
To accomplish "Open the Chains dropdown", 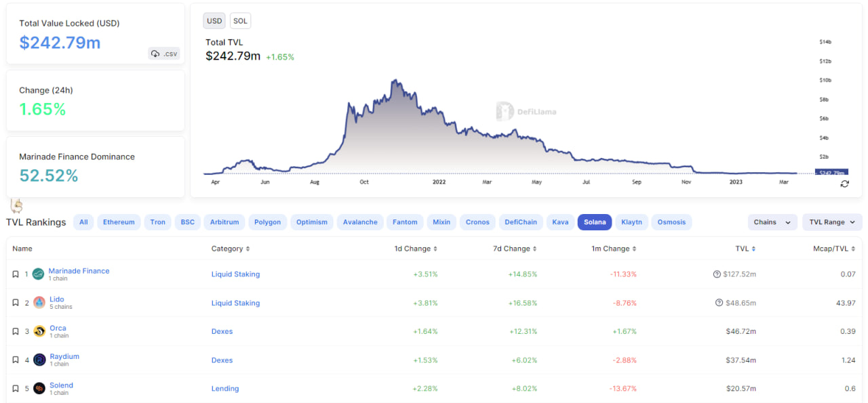I will [x=772, y=222].
